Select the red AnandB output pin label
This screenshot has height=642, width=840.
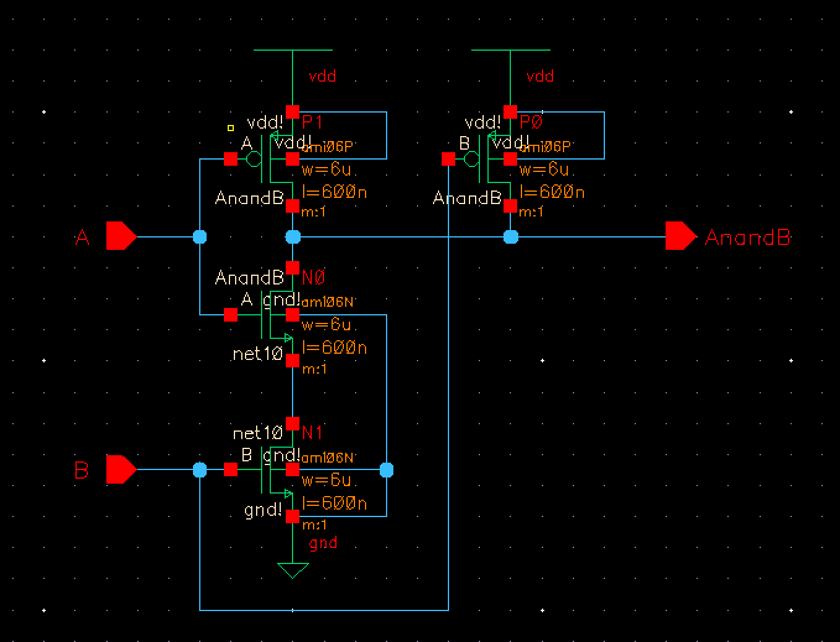(x=748, y=238)
